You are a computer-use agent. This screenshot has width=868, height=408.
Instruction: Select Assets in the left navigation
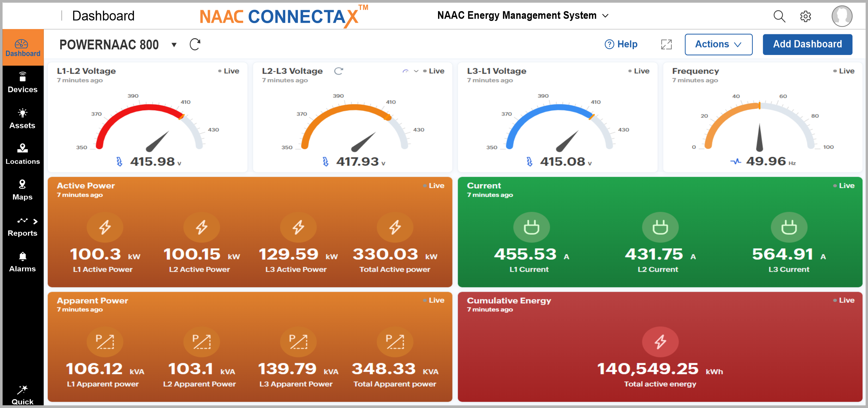tap(22, 117)
